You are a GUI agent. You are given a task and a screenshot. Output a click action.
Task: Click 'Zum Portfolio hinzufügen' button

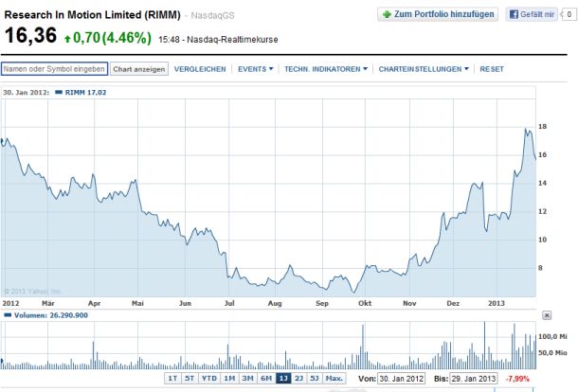[438, 14]
